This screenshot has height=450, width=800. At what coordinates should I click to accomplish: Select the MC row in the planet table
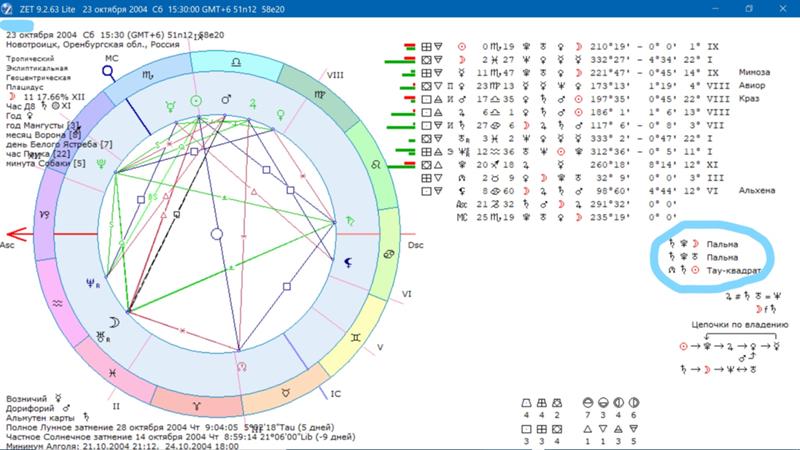click(x=566, y=217)
